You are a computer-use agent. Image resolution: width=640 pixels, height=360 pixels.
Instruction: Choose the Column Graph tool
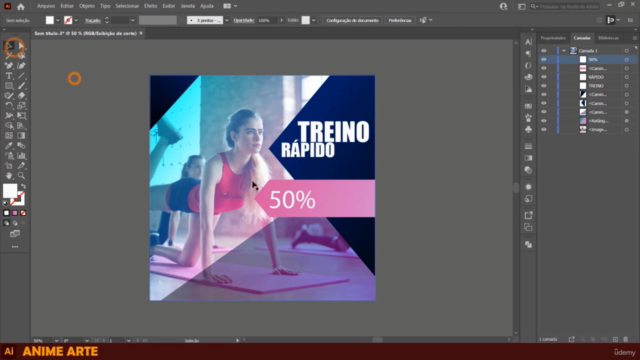click(x=21, y=156)
